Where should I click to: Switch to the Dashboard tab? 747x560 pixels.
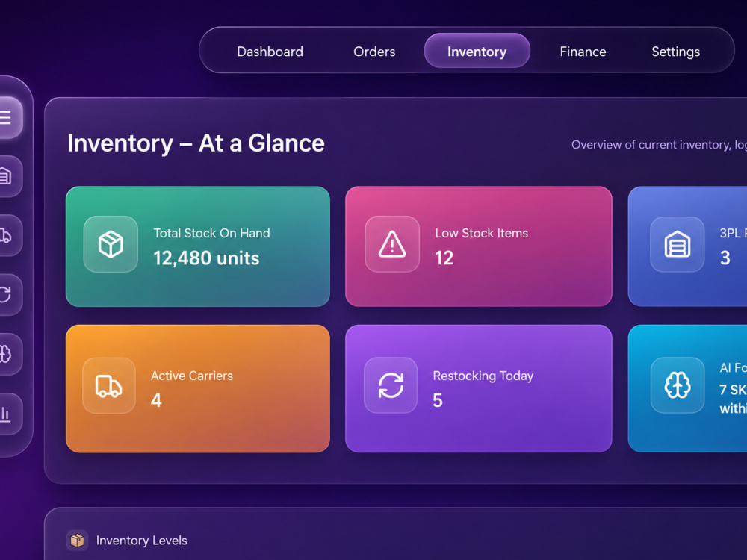(x=270, y=52)
